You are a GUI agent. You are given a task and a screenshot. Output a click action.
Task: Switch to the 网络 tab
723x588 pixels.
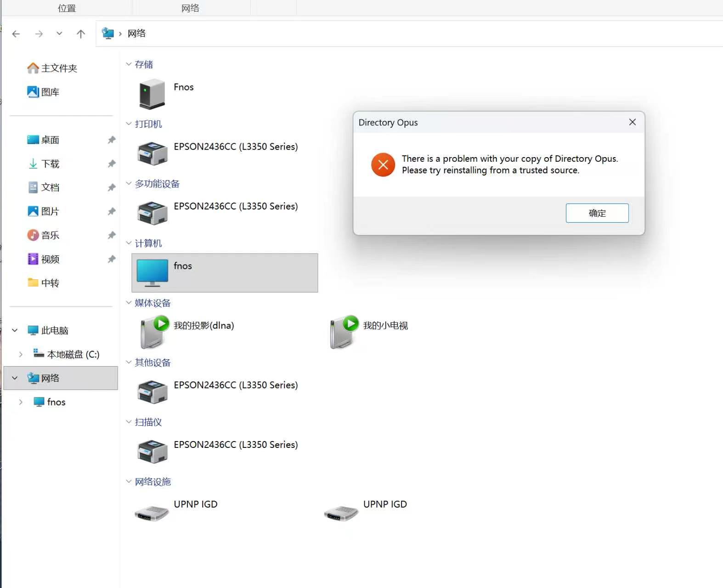[190, 8]
